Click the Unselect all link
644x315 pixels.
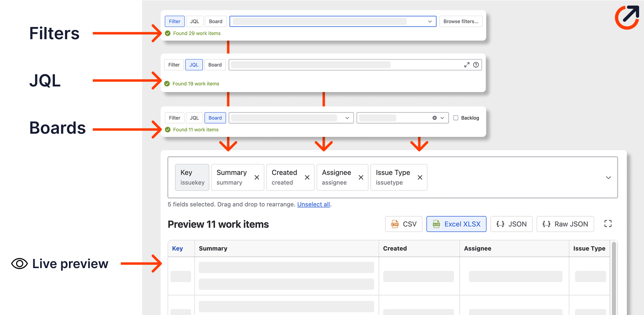pos(314,204)
